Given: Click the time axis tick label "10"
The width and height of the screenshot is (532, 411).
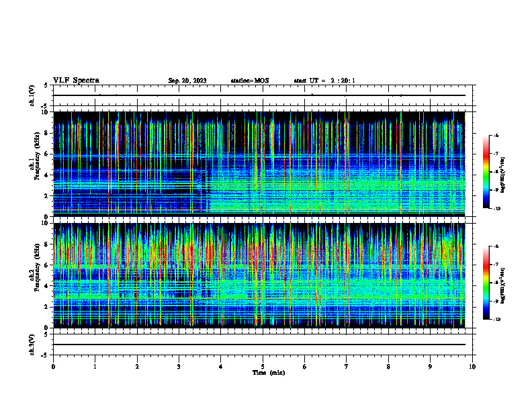Looking at the screenshot, I should [x=472, y=367].
